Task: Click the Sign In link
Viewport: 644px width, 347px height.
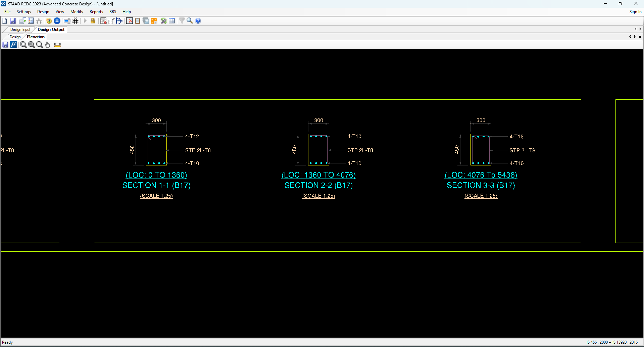Action: coord(635,12)
